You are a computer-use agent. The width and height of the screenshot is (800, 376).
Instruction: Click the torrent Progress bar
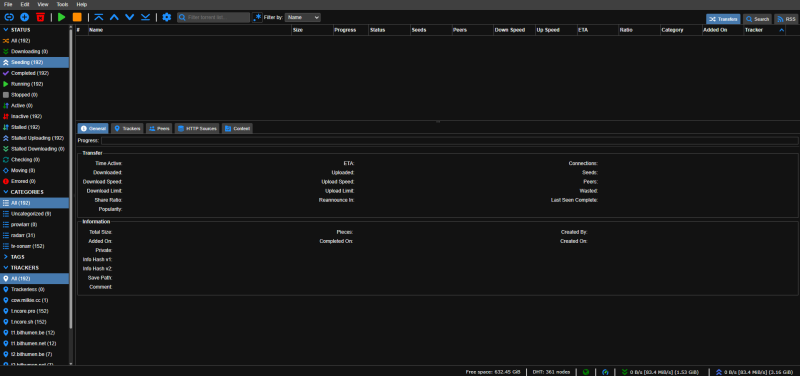pyautogui.click(x=449, y=140)
